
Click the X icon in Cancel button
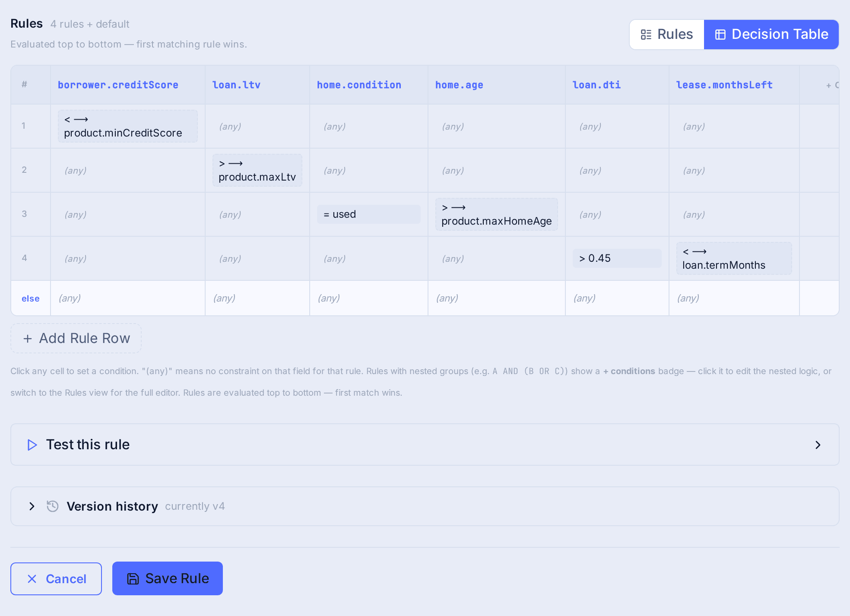coord(32,579)
